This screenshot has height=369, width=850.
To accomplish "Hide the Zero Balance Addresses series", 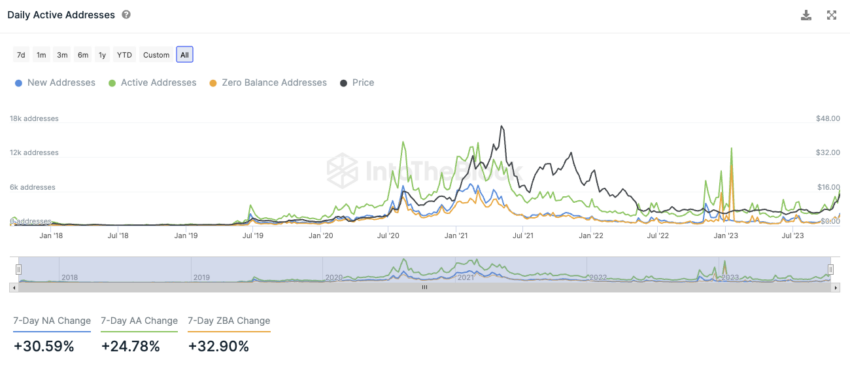I will [x=268, y=83].
